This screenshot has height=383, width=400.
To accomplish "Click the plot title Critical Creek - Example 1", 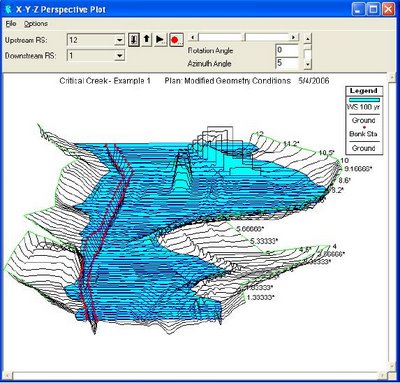I will coord(105,81).
